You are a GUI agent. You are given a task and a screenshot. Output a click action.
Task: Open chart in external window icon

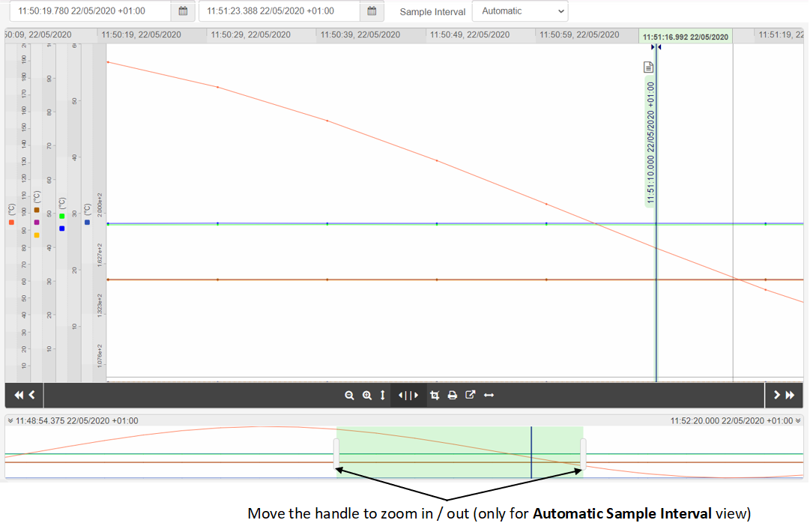[x=471, y=396]
